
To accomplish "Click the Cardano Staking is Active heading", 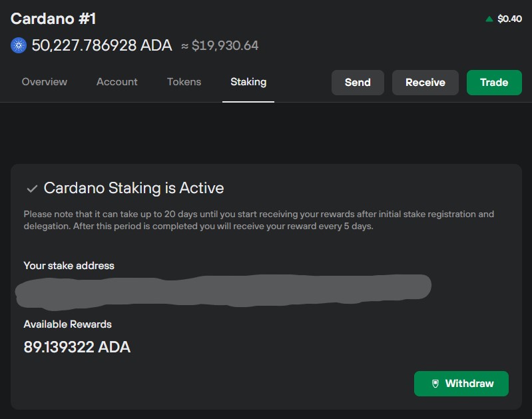I will click(133, 188).
